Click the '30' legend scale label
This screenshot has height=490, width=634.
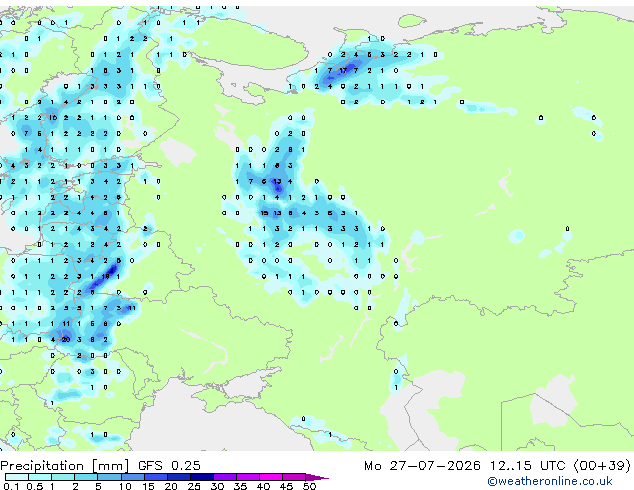tap(217, 486)
